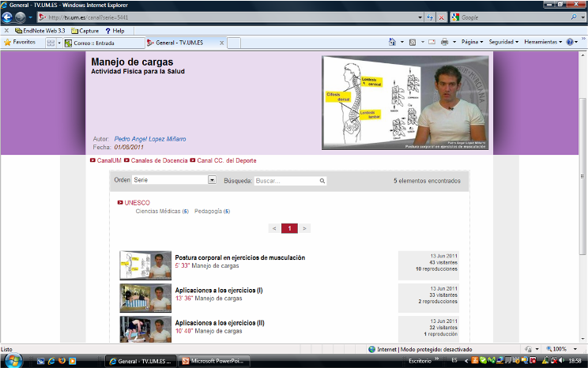
Task: Open the zoom 100% dropdown in status bar
Action: [575, 349]
